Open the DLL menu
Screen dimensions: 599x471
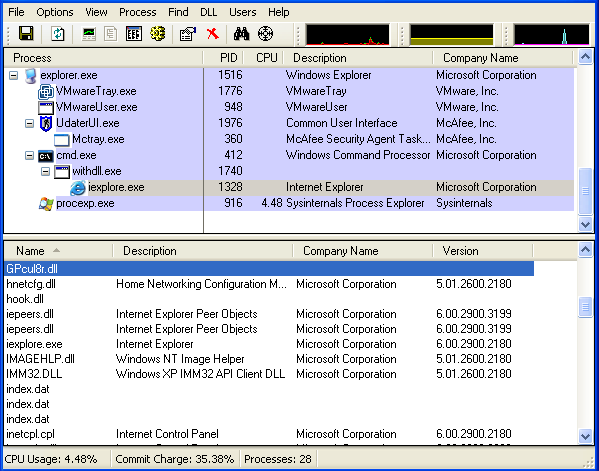[209, 12]
